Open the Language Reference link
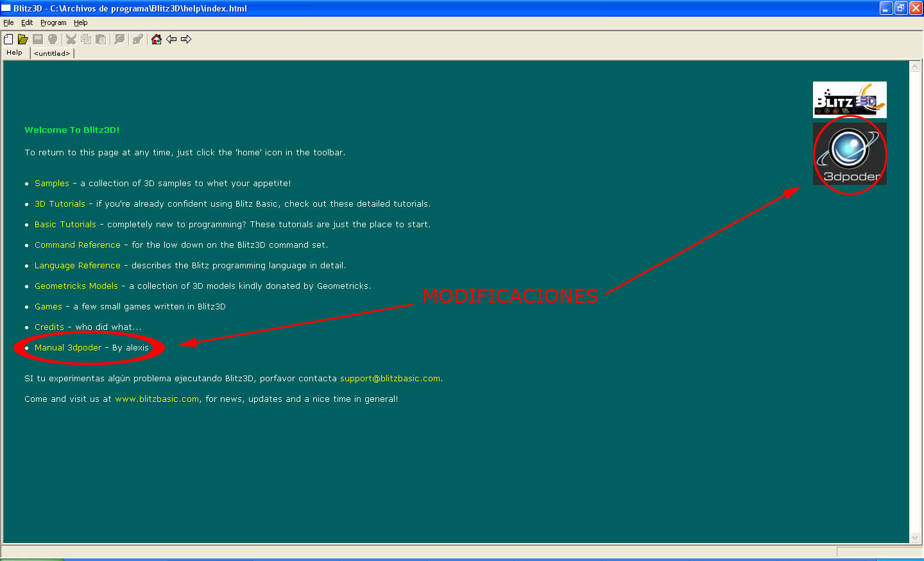 78,266
